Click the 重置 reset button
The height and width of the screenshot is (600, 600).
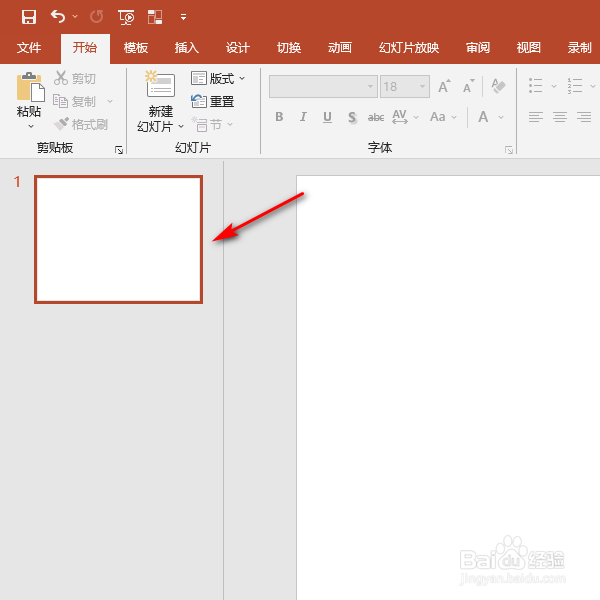pos(212,101)
